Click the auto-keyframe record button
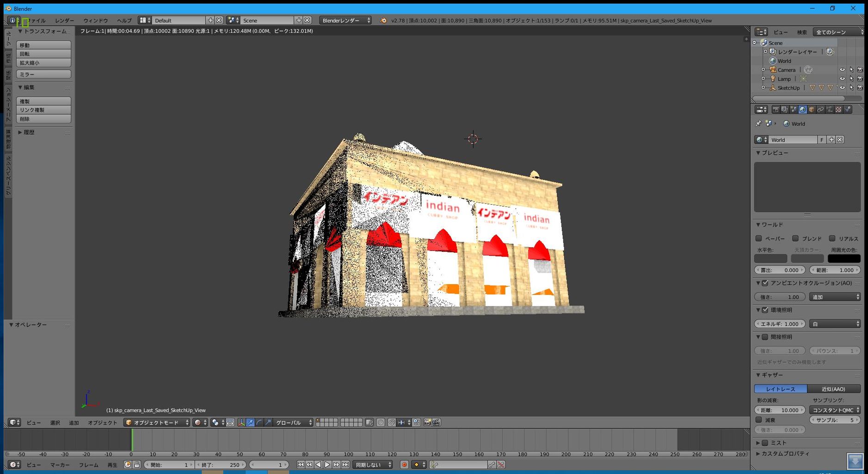 click(x=404, y=465)
